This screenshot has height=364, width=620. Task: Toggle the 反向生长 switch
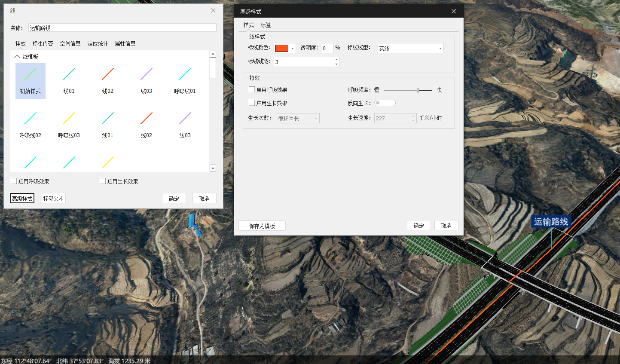pos(385,103)
